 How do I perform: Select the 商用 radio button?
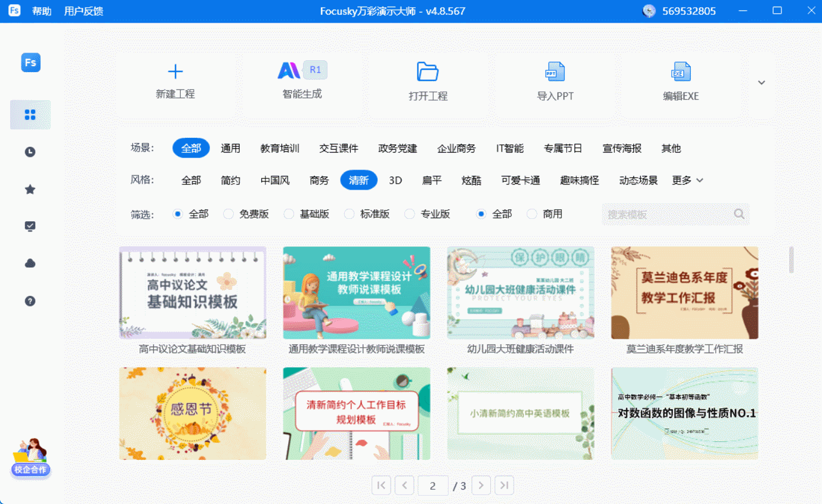tap(532, 214)
